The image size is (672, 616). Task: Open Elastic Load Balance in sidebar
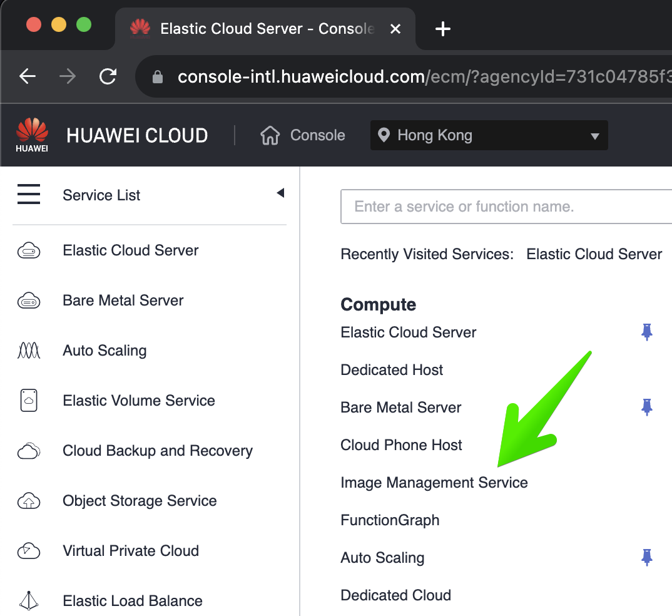(x=133, y=601)
